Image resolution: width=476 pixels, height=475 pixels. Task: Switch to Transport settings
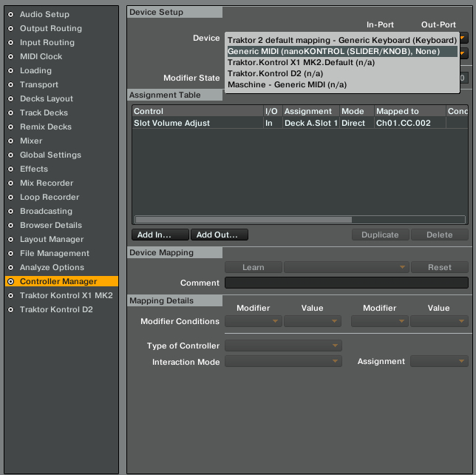tap(39, 84)
